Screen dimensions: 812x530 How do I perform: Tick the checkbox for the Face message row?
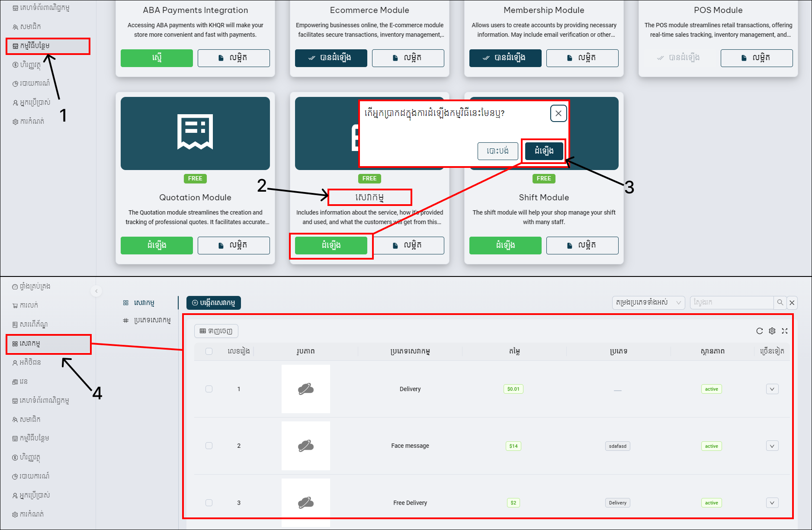209,446
